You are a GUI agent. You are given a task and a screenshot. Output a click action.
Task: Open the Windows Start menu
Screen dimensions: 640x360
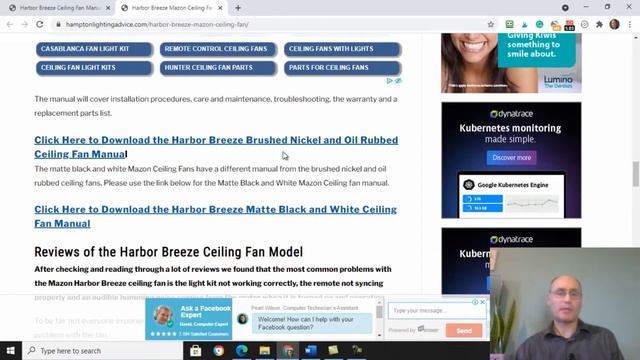(11, 351)
